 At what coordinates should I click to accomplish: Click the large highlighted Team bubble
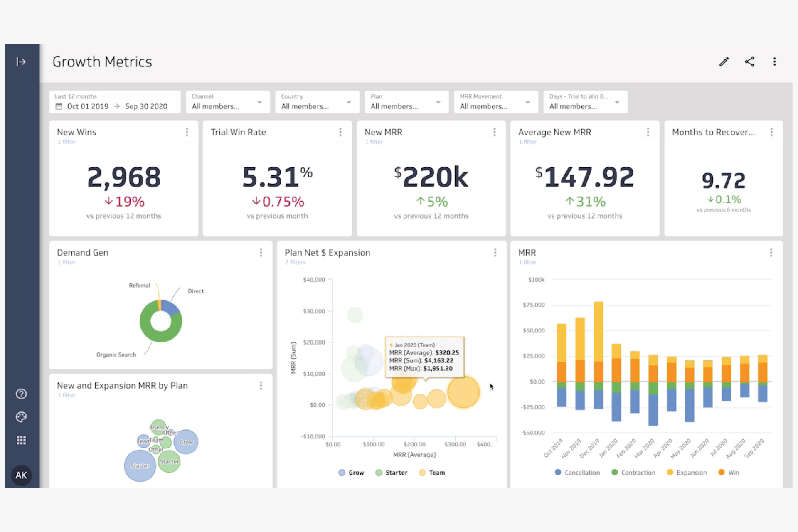pos(463,392)
